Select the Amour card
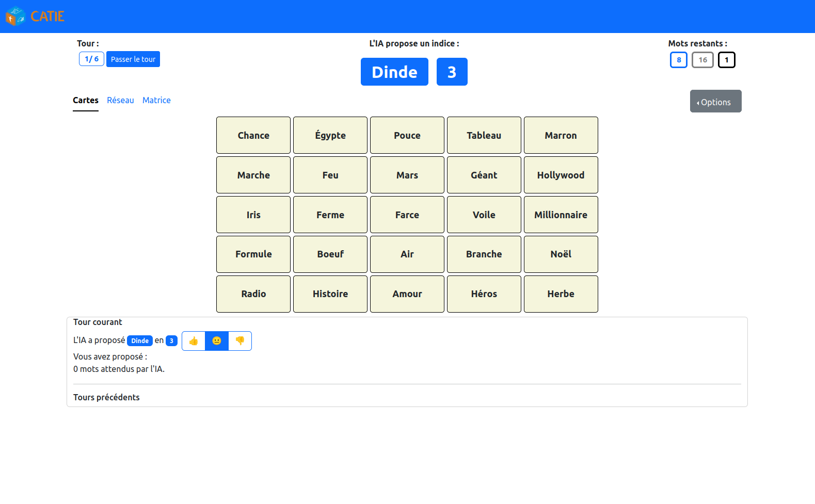Viewport: 815px width, 504px height. (x=407, y=294)
